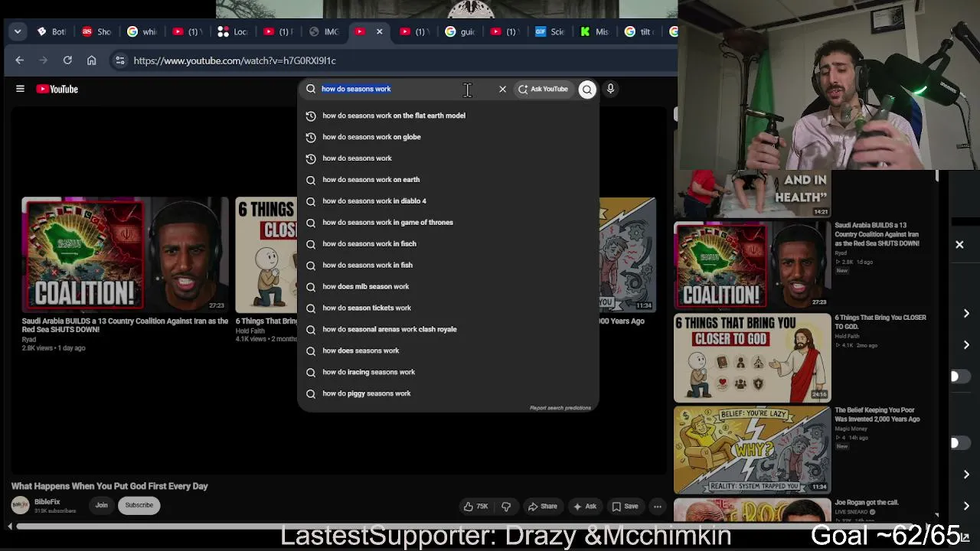This screenshot has height=551, width=980.
Task: Click the Share button
Action: (543, 506)
